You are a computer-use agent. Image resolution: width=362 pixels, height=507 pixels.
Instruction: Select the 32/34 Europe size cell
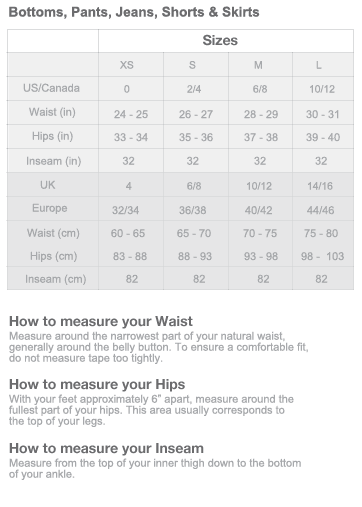tap(126, 210)
